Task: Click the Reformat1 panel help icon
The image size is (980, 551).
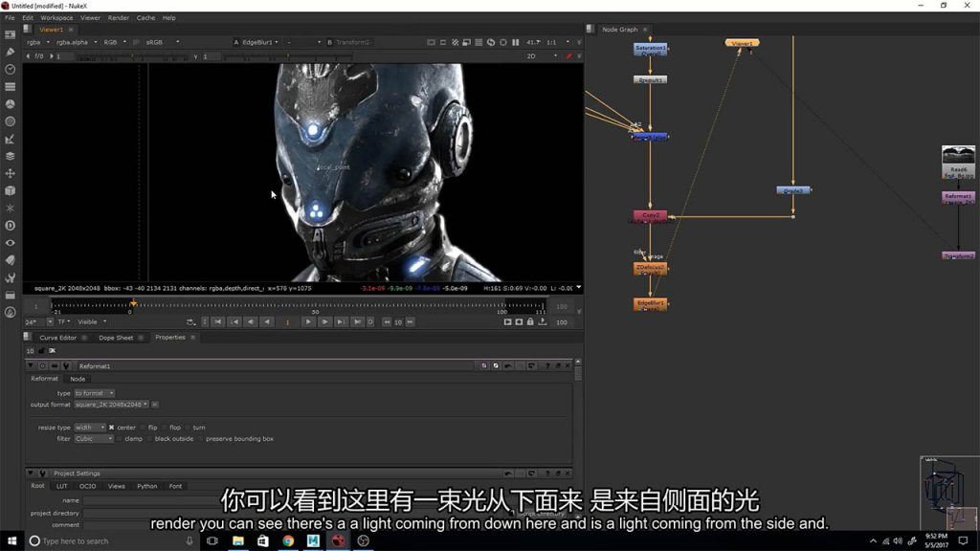Action: tap(547, 366)
